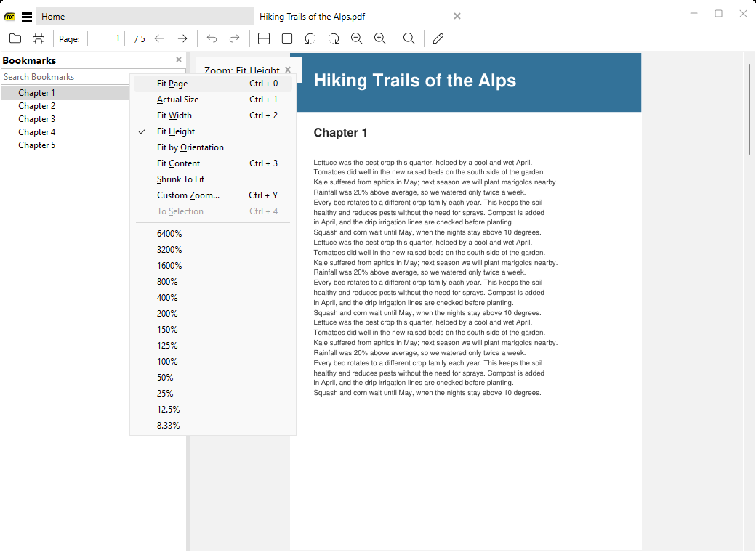Zoom out with the minus magnifier icon
The height and width of the screenshot is (552, 756).
tap(357, 38)
